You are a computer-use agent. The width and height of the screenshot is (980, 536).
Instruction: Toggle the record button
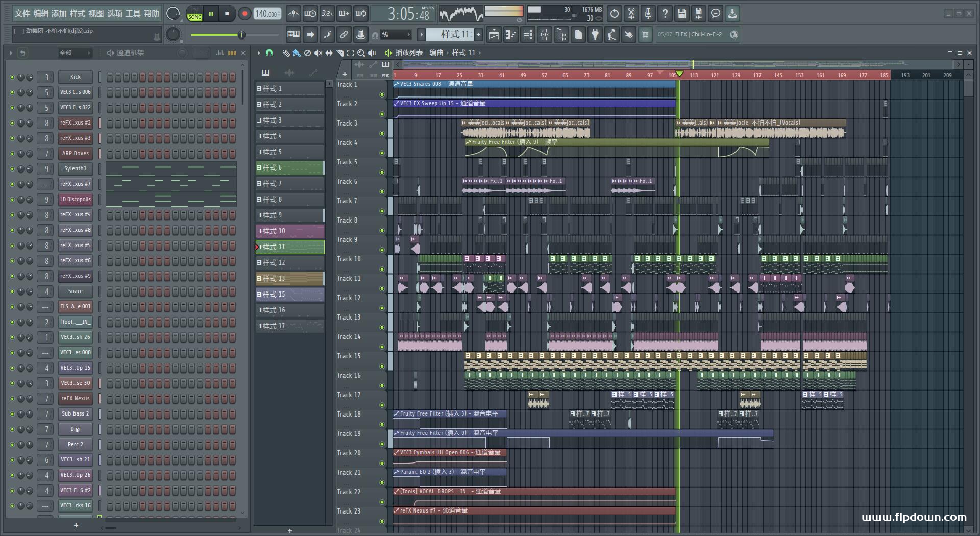click(x=244, y=14)
